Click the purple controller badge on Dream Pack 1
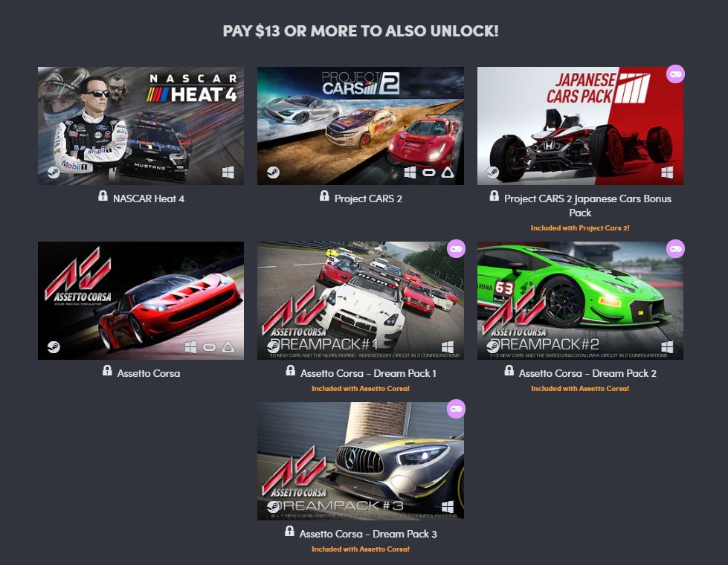This screenshot has height=565, width=728. point(456,248)
